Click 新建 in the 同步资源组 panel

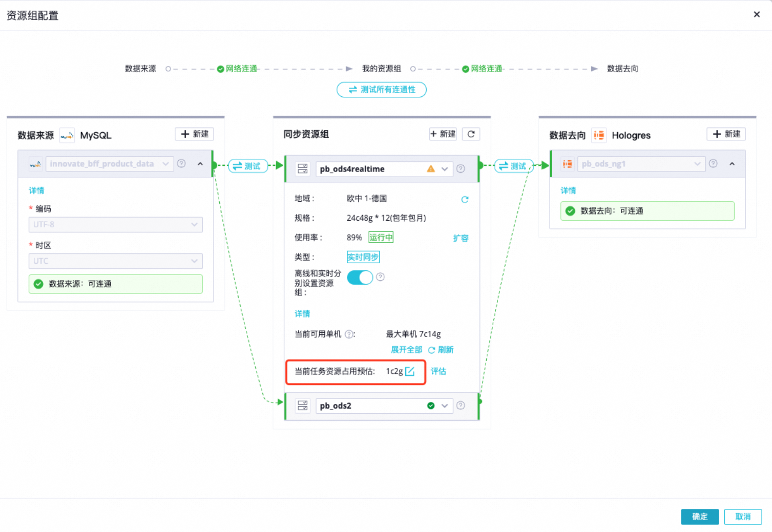coord(443,134)
